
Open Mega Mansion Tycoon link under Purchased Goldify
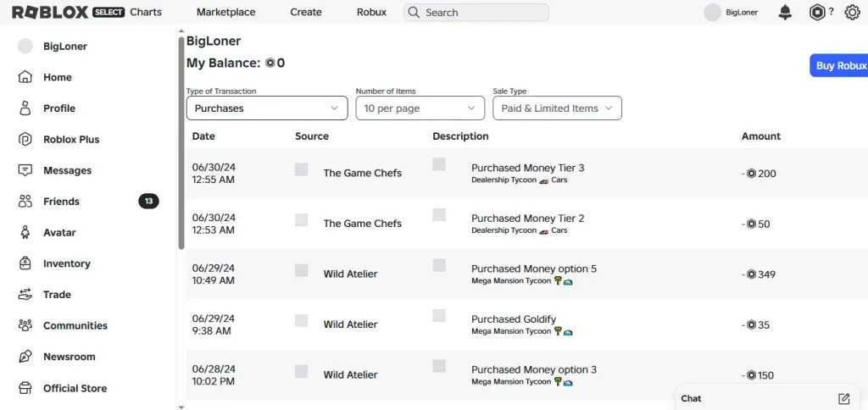click(x=521, y=331)
